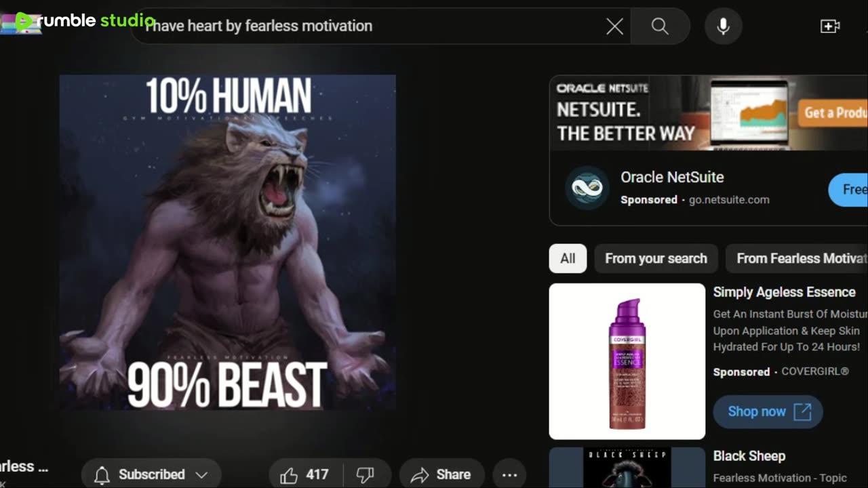The height and width of the screenshot is (488, 868).
Task: Click the 'Shop now' button
Action: (768, 411)
